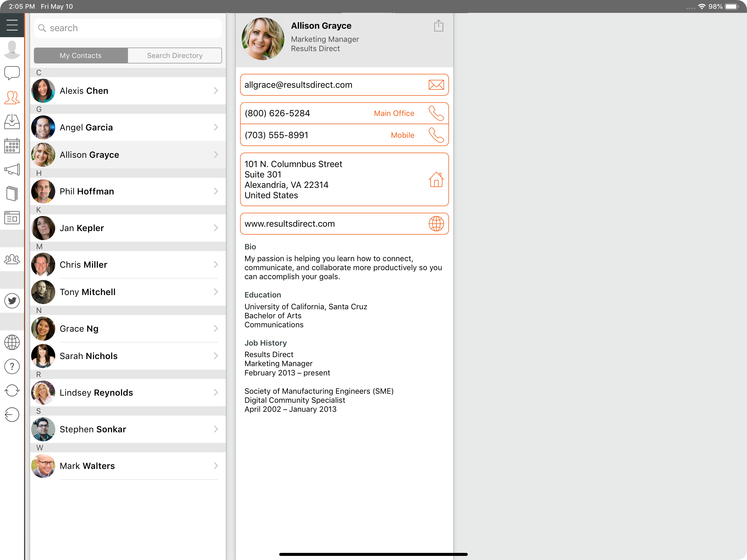Open the www.resultsdirect.com website link
This screenshot has height=560, width=747.
[289, 224]
